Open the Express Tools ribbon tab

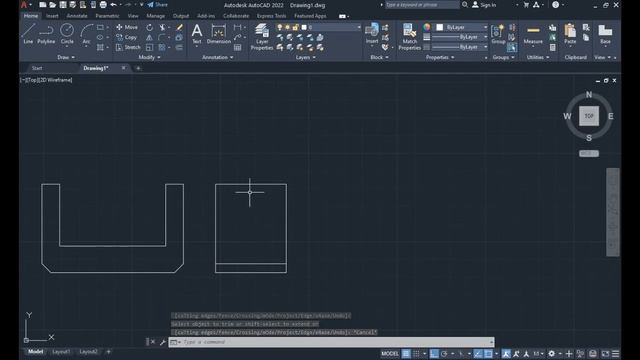[271, 16]
